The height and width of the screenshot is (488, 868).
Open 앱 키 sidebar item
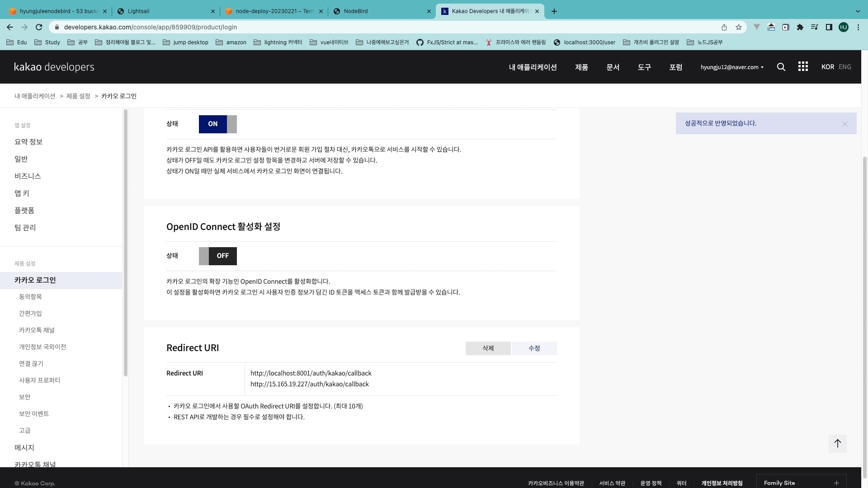[22, 193]
